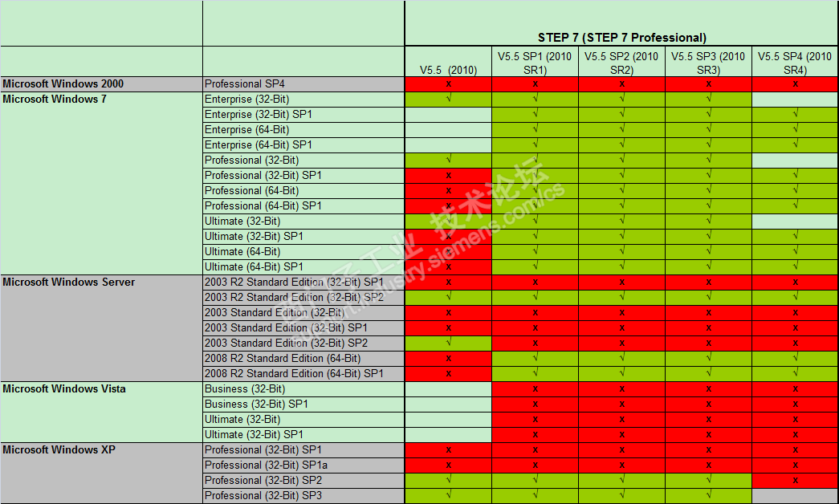
Task: Click V5.5 x for 2008 R2 Standard Edition (64-Bit)
Action: click(448, 359)
